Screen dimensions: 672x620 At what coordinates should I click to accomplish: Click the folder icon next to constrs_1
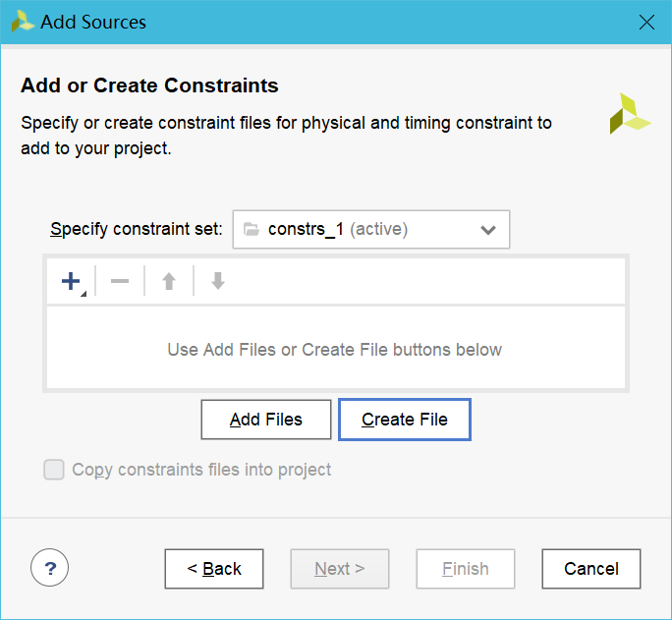coord(251,230)
